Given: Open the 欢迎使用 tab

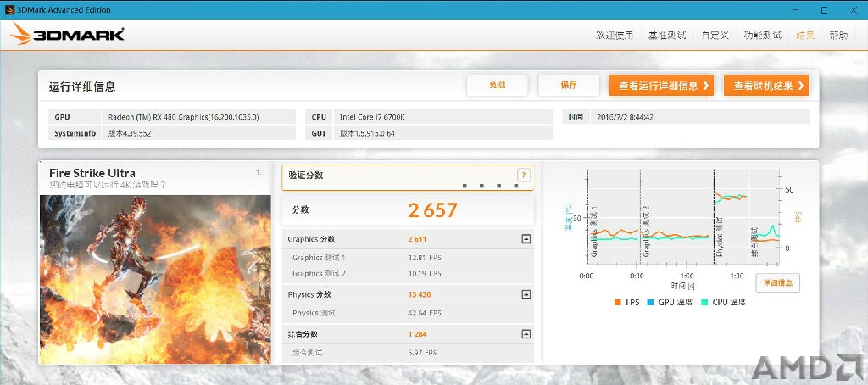Looking at the screenshot, I should click(x=614, y=36).
